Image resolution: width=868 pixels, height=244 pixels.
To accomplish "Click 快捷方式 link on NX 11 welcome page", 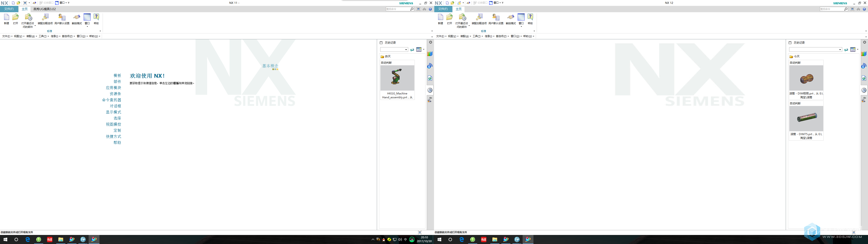I will pos(113,136).
